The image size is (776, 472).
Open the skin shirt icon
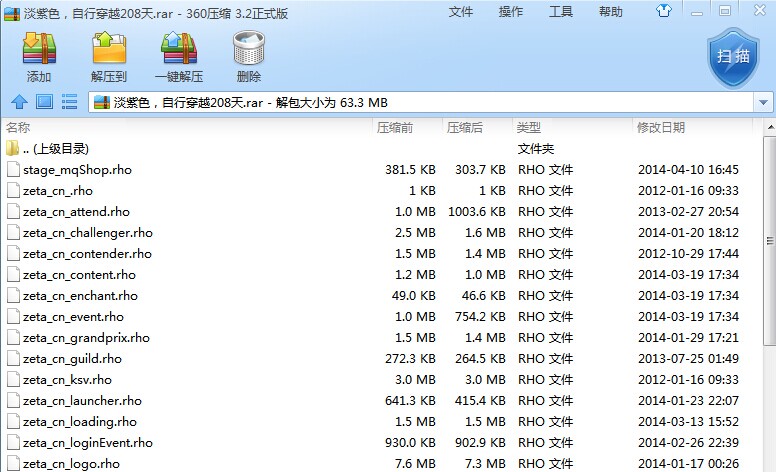(664, 11)
